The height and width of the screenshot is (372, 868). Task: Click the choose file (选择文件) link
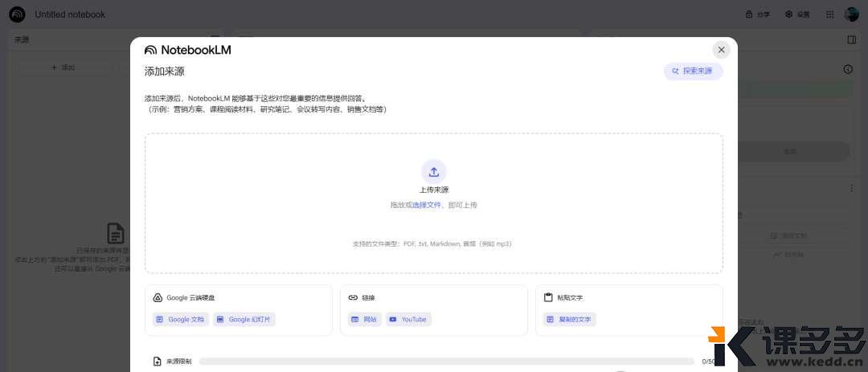point(427,205)
